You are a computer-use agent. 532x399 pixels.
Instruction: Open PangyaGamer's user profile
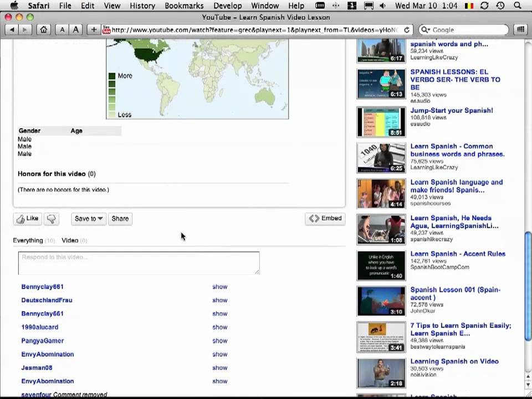(x=43, y=341)
